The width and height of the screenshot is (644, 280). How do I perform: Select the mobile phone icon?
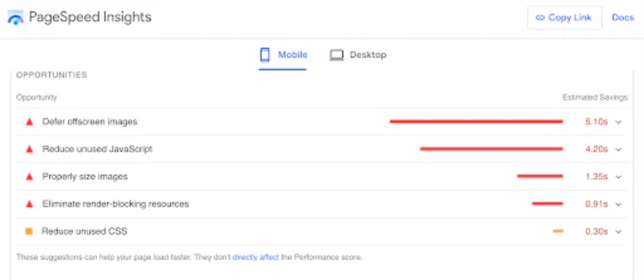coord(264,54)
